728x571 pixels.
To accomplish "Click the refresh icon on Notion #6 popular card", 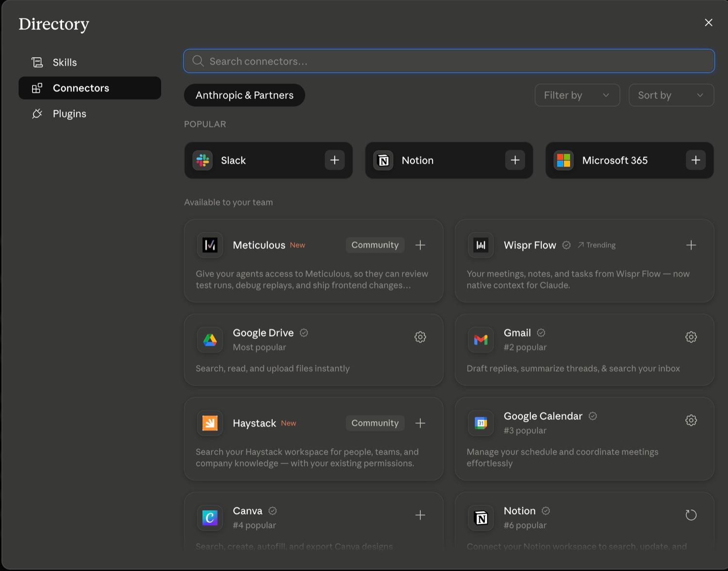I will click(x=691, y=515).
